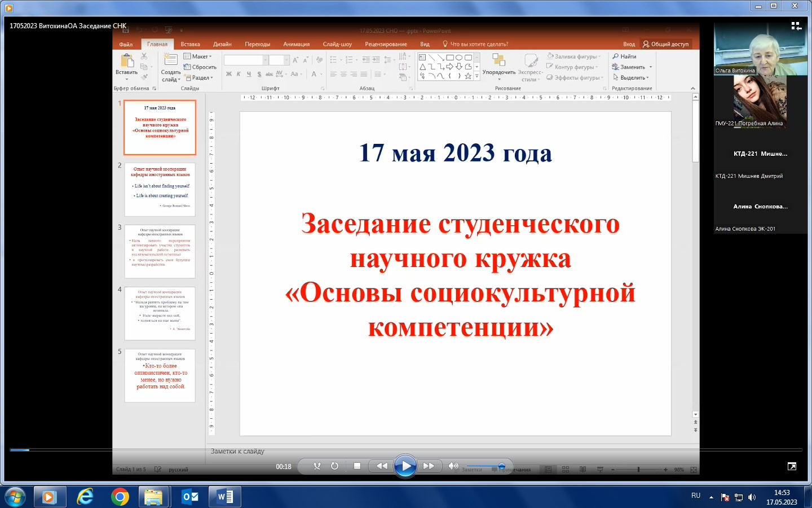Open Google Chrome from the taskbar
812x508 pixels.
(x=120, y=497)
